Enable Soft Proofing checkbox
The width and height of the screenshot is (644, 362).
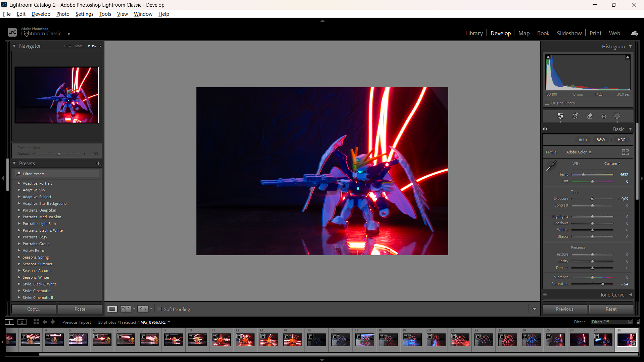pos(160,309)
